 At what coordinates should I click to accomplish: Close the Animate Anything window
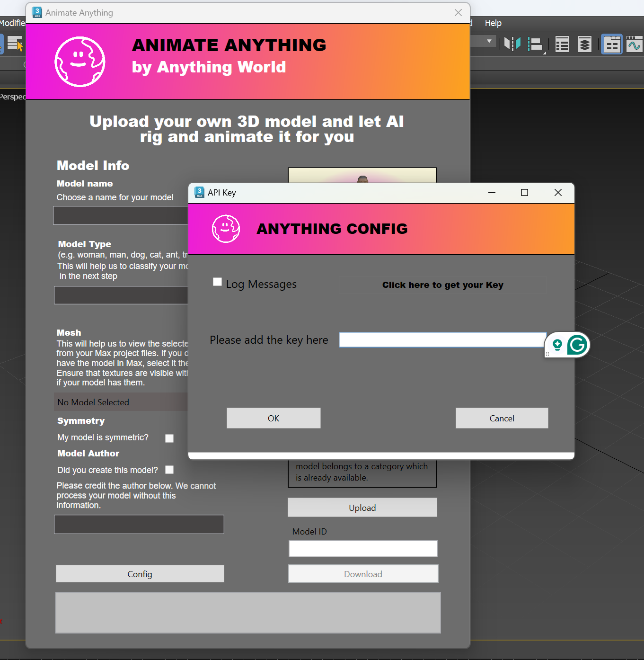458,13
